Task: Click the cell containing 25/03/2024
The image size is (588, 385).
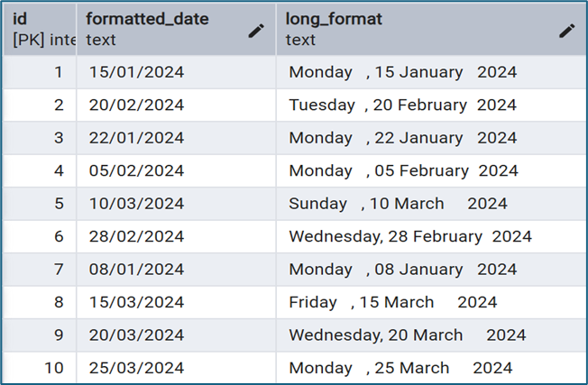Action: tap(136, 368)
